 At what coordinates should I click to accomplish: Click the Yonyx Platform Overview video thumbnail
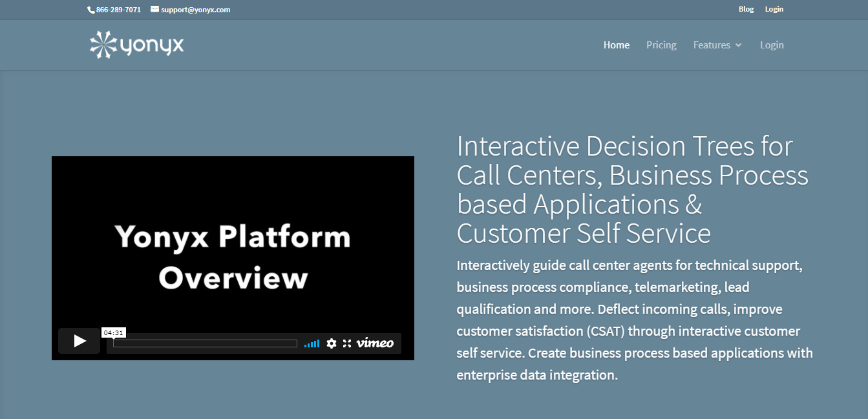[x=233, y=257]
